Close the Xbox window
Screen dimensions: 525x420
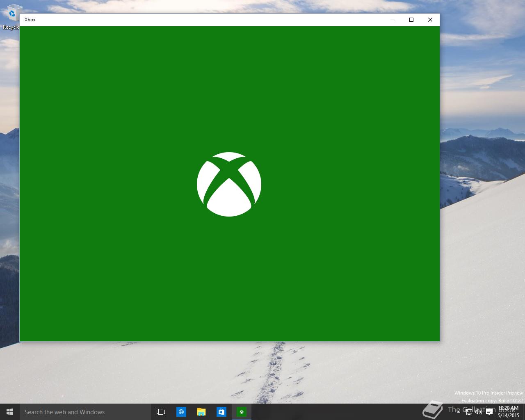[x=430, y=20]
